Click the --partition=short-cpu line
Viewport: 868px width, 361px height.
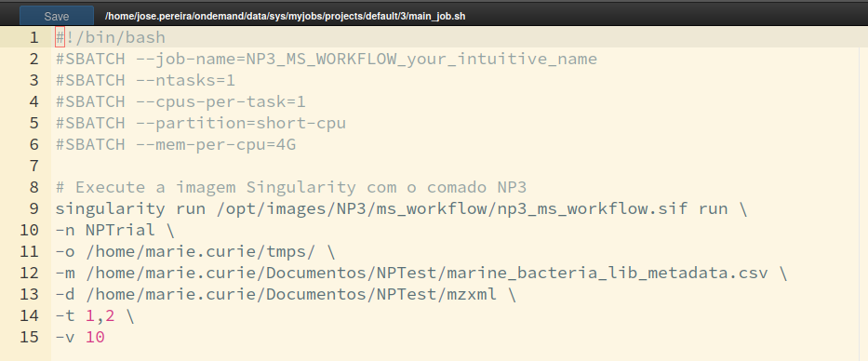[x=201, y=123]
